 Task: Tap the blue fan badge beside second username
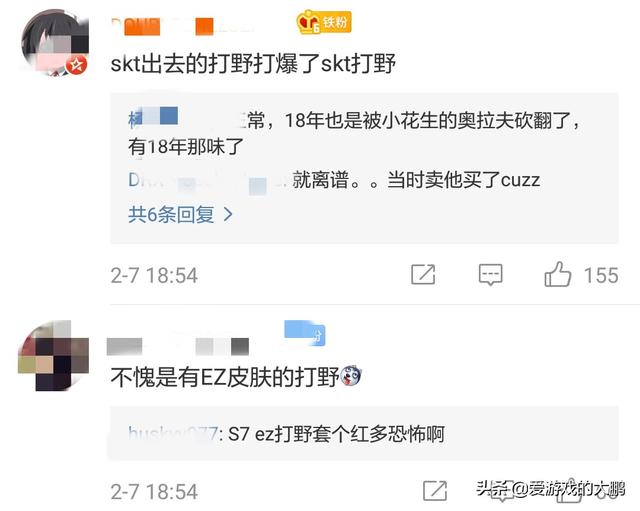click(304, 333)
